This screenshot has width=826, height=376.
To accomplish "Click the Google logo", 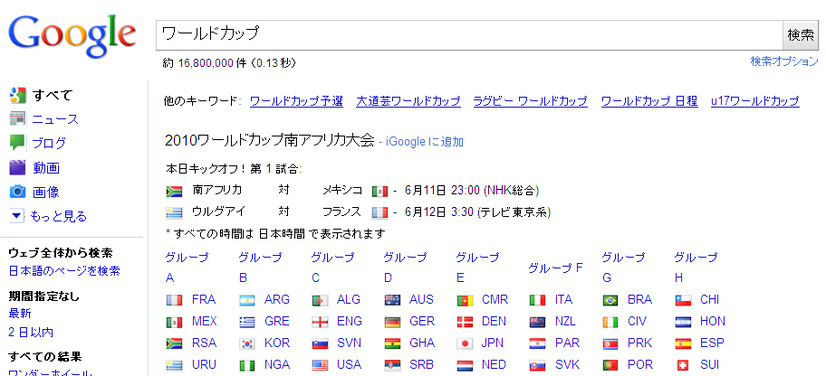I will point(72,37).
